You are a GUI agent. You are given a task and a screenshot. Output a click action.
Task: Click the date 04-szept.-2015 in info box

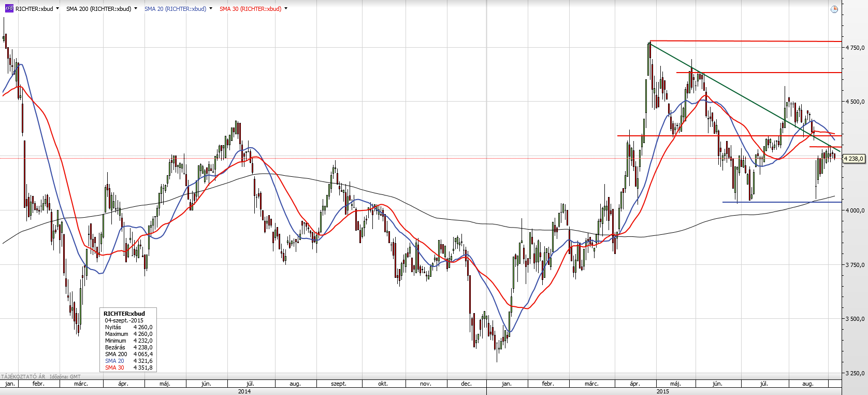(x=124, y=320)
